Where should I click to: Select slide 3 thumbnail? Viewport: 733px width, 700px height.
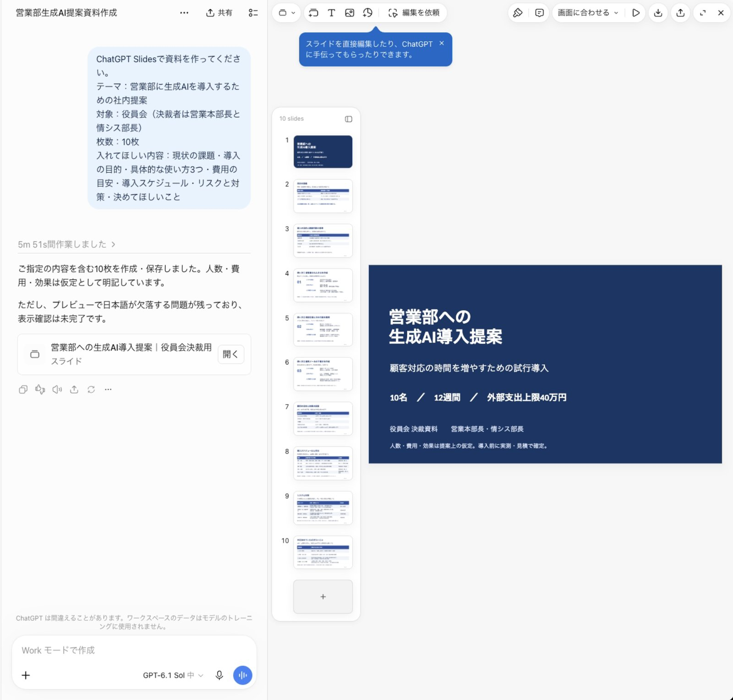click(x=323, y=241)
